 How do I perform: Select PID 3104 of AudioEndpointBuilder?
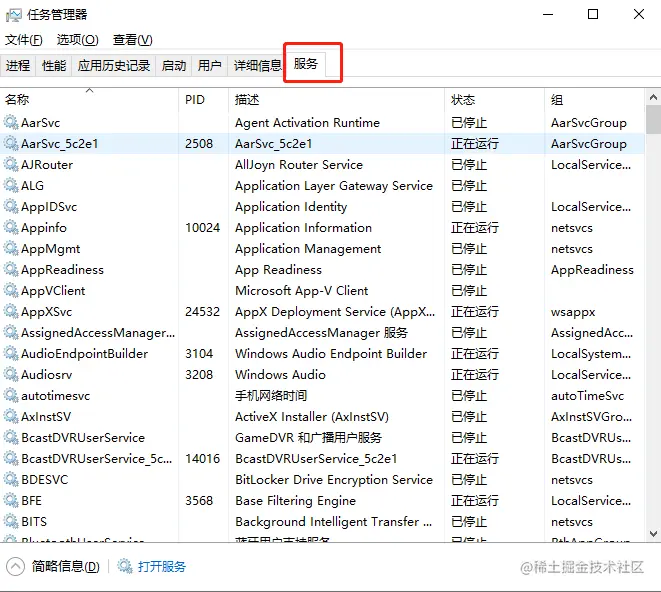pos(199,353)
